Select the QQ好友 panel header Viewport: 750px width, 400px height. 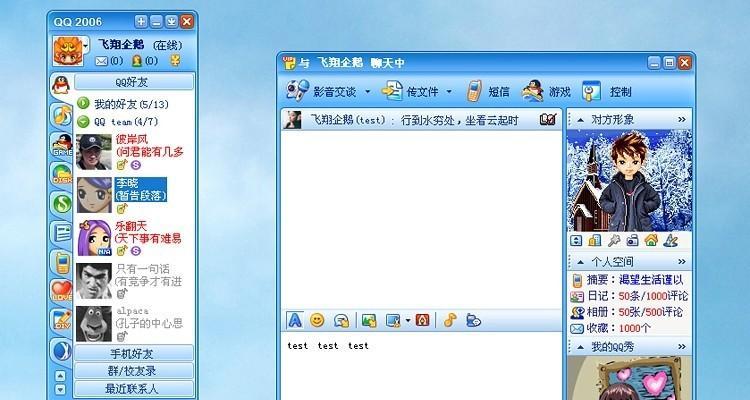(x=134, y=82)
